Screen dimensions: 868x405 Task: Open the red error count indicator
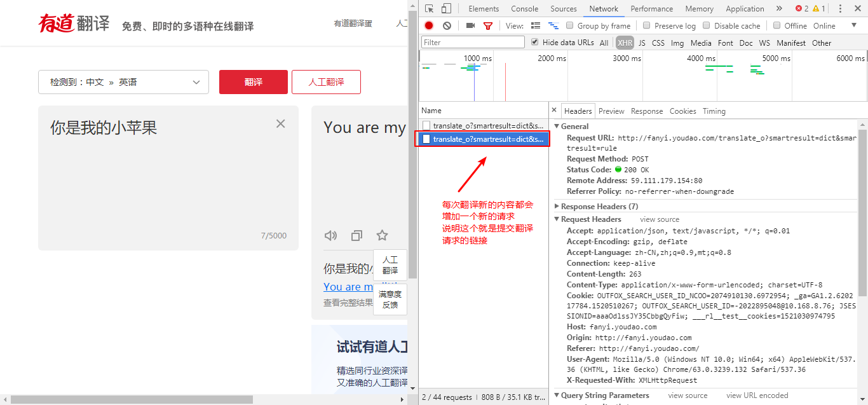802,8
